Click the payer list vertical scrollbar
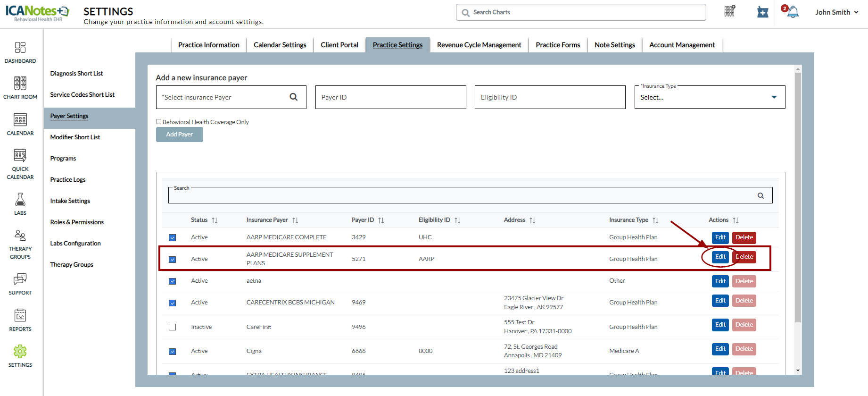The width and height of the screenshot is (868, 396). pyautogui.click(x=798, y=198)
